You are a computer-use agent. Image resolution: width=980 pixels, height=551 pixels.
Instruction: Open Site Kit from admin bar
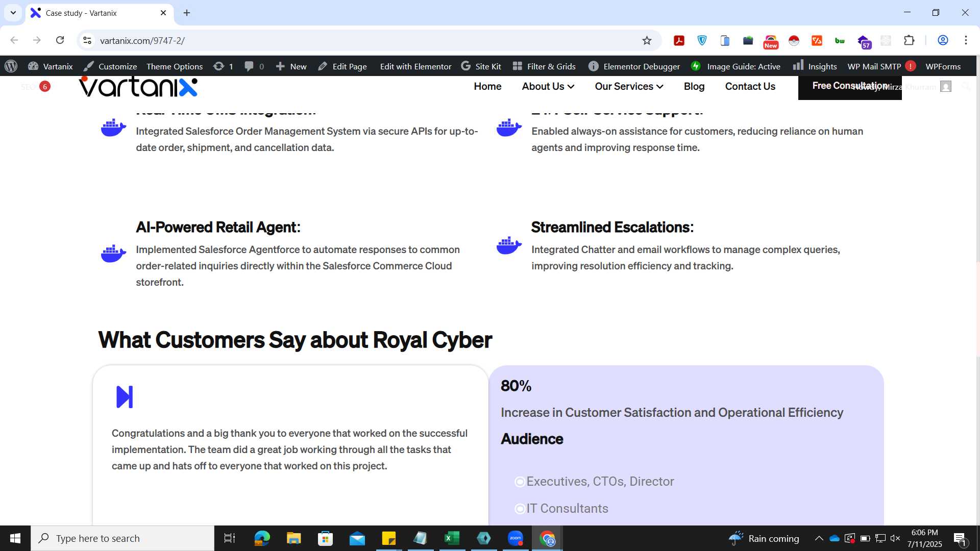click(481, 66)
